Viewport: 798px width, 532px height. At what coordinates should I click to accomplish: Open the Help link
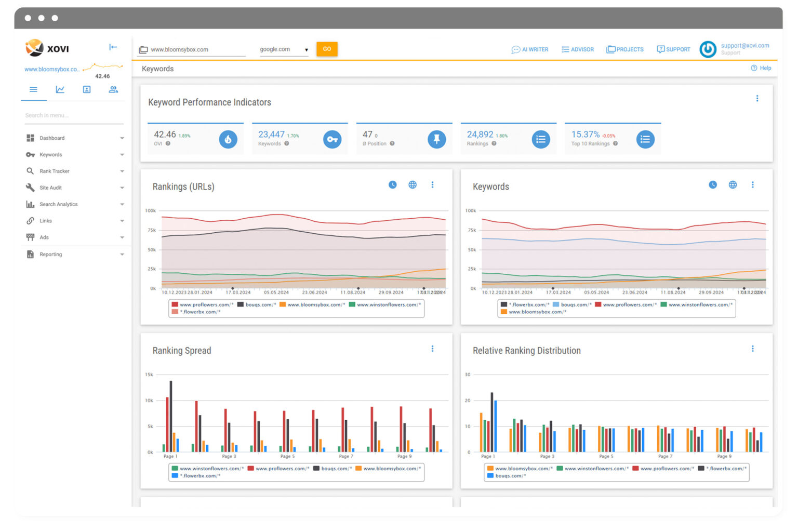pyautogui.click(x=761, y=68)
